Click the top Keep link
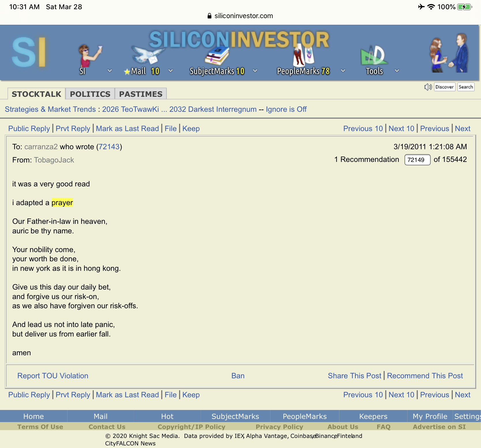481x448 pixels. click(191, 128)
